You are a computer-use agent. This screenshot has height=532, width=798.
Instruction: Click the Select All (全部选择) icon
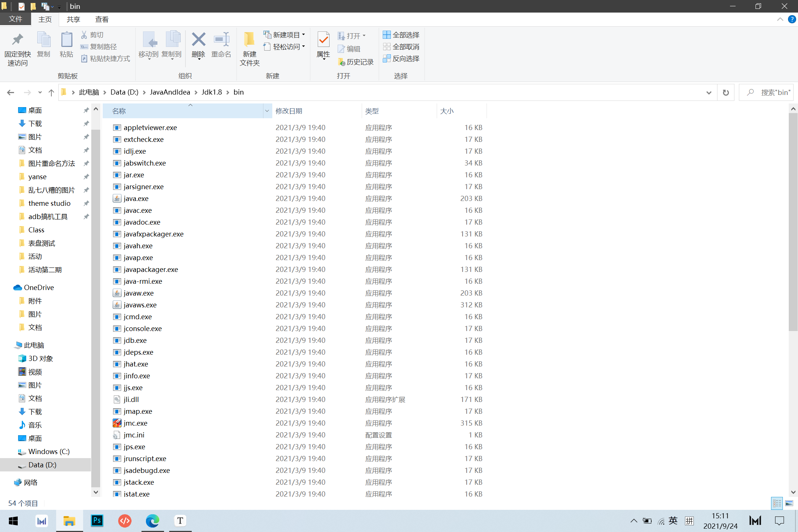click(386, 35)
